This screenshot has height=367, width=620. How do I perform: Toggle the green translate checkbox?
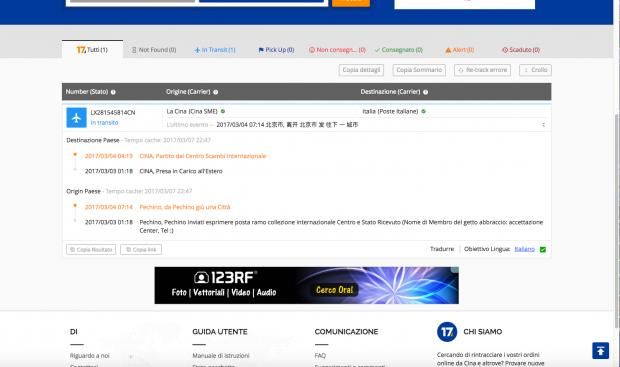click(x=543, y=250)
